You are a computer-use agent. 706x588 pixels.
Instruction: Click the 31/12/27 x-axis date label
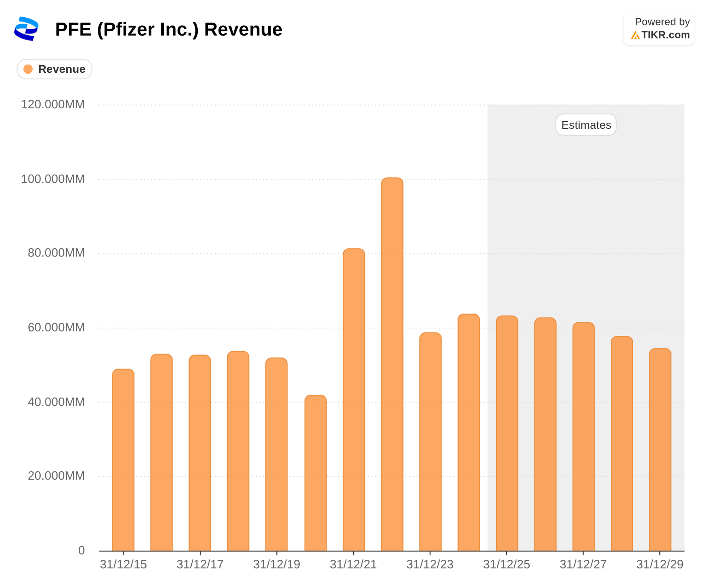click(583, 564)
